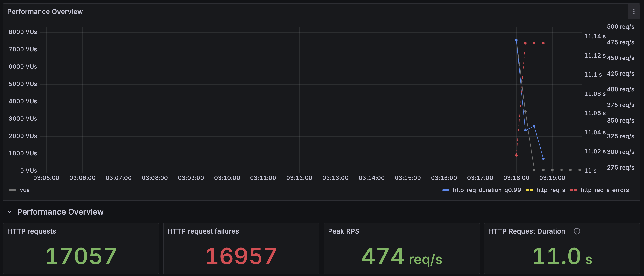Collapse the Performance Overview row chevron
The height and width of the screenshot is (276, 644).
click(10, 212)
